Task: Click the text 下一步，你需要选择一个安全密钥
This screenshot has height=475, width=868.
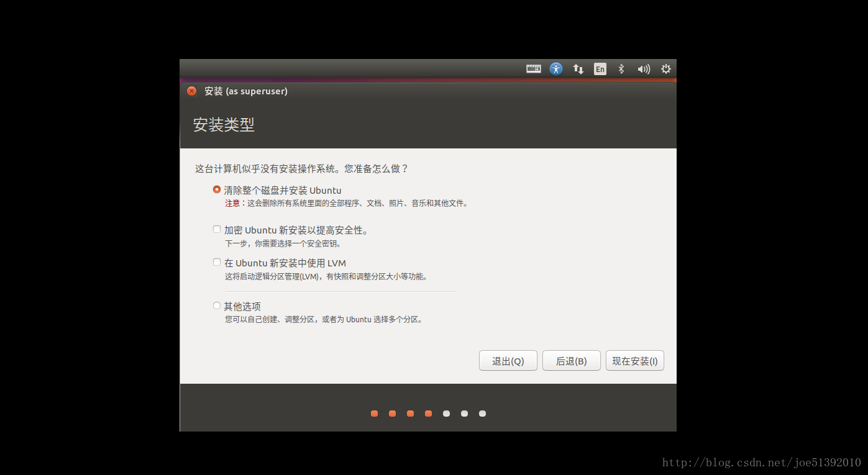Action: [x=283, y=243]
